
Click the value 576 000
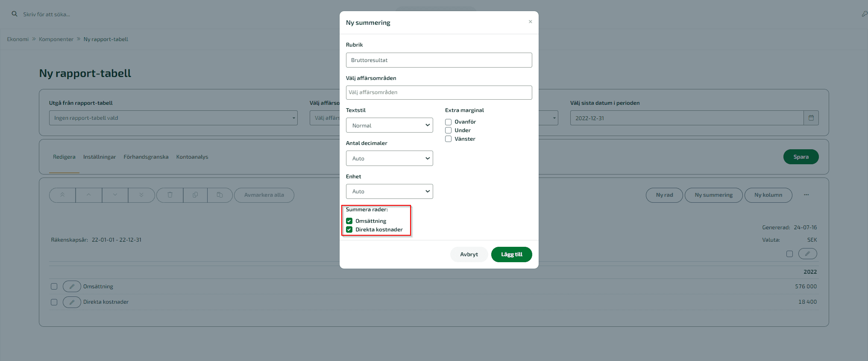806,287
